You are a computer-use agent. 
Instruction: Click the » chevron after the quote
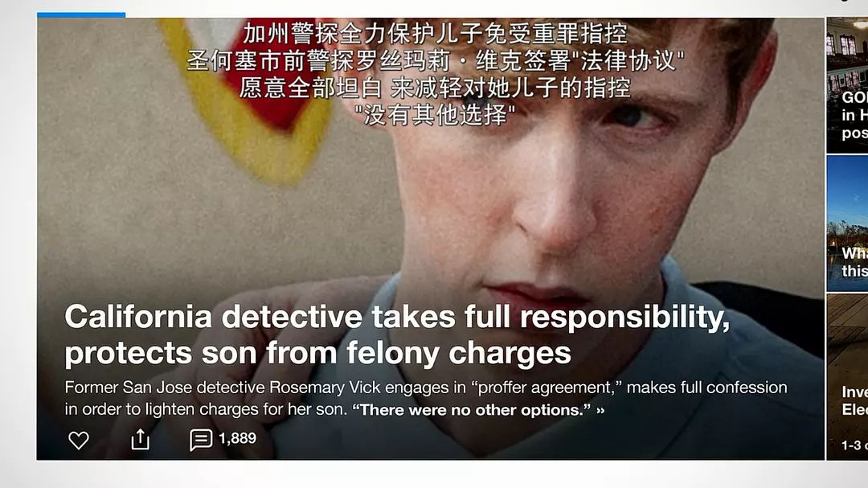[x=600, y=410]
